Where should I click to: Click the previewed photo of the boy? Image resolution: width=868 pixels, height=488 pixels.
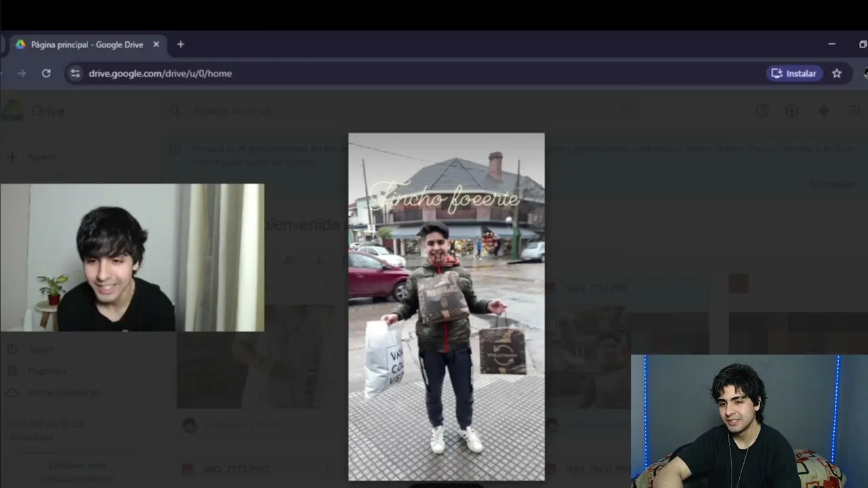point(446,306)
